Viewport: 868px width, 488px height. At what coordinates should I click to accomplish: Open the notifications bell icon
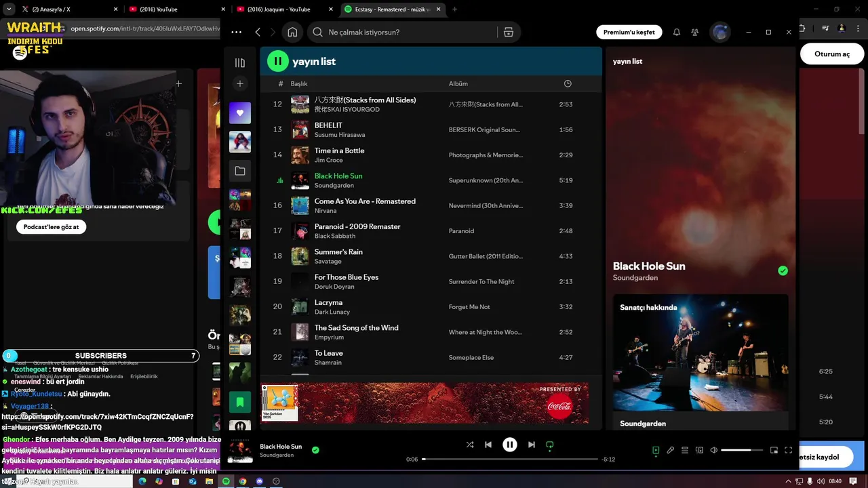[x=677, y=32]
